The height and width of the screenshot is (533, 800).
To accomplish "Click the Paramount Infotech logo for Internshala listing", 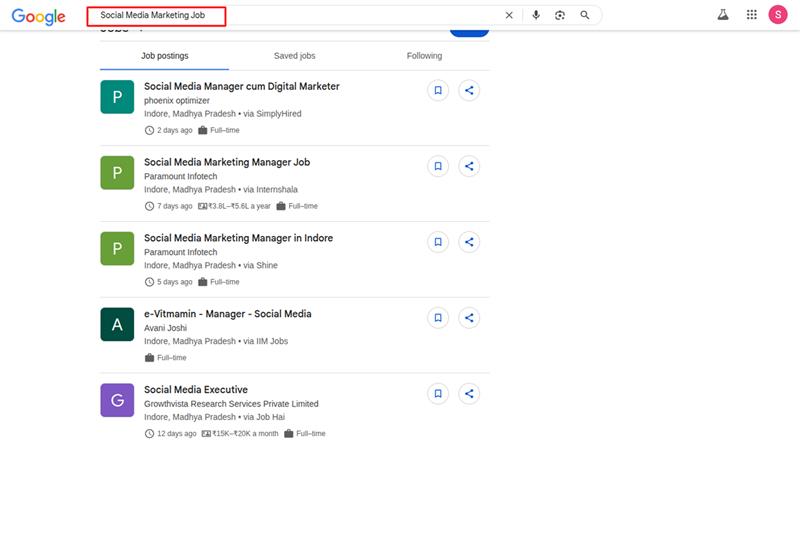I will click(117, 173).
